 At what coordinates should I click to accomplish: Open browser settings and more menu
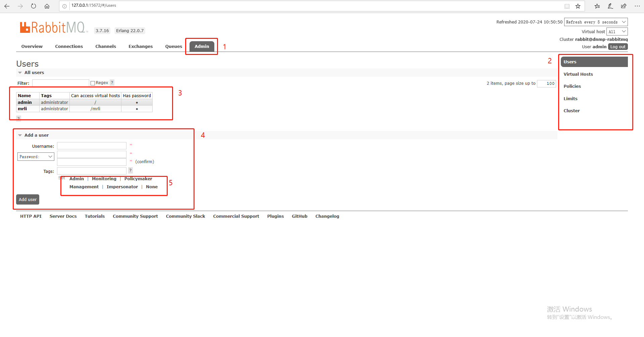click(637, 6)
